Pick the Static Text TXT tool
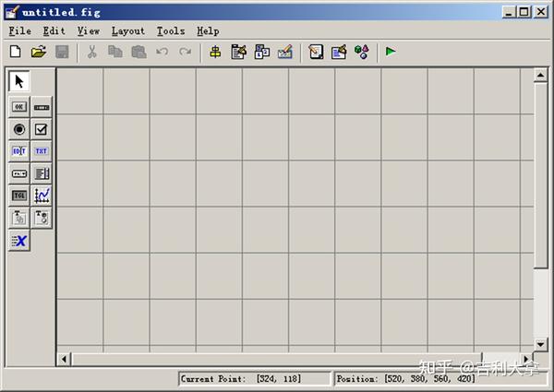The height and width of the screenshot is (392, 554). [x=42, y=151]
